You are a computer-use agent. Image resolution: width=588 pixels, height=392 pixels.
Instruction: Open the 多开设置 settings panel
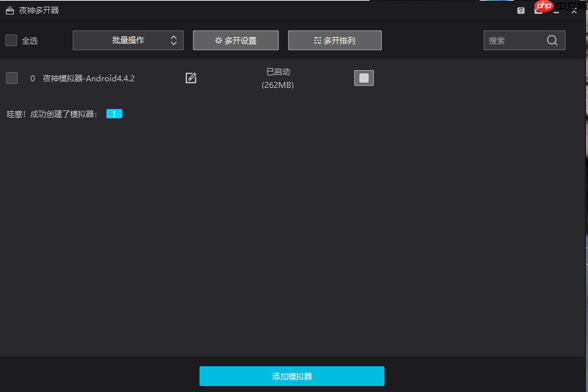click(235, 40)
